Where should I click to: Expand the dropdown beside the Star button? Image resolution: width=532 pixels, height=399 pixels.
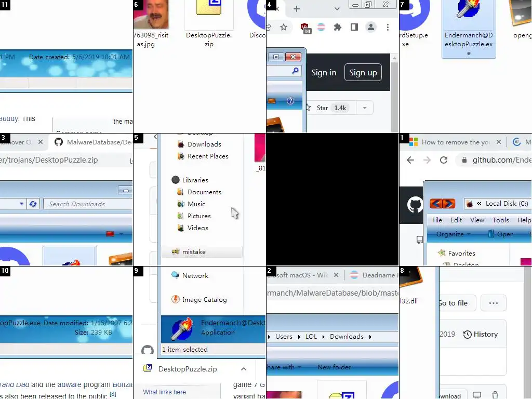pos(365,108)
